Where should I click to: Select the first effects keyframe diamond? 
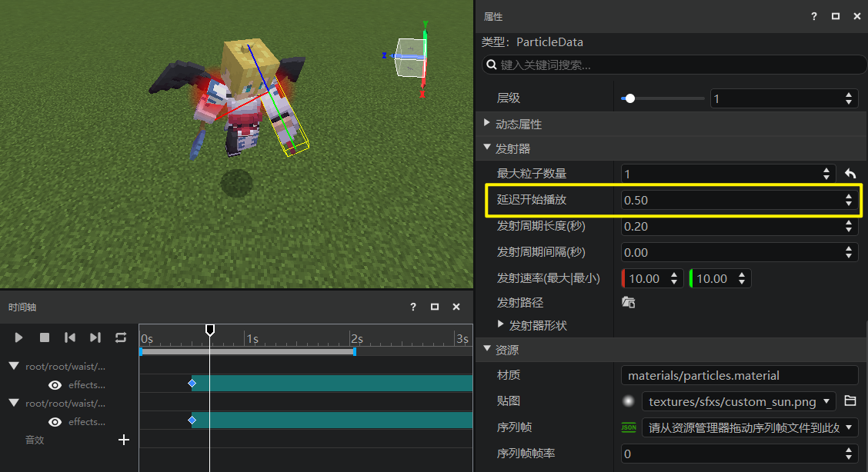192,383
